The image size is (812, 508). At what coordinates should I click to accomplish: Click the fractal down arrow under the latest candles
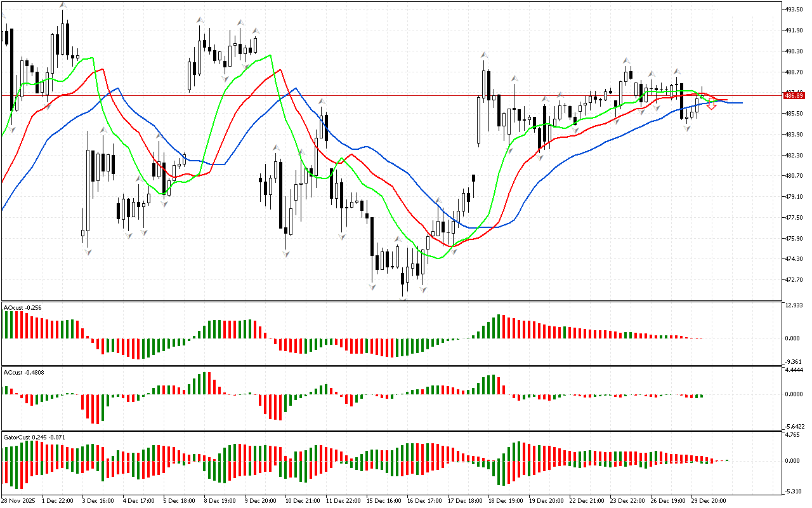coord(687,128)
